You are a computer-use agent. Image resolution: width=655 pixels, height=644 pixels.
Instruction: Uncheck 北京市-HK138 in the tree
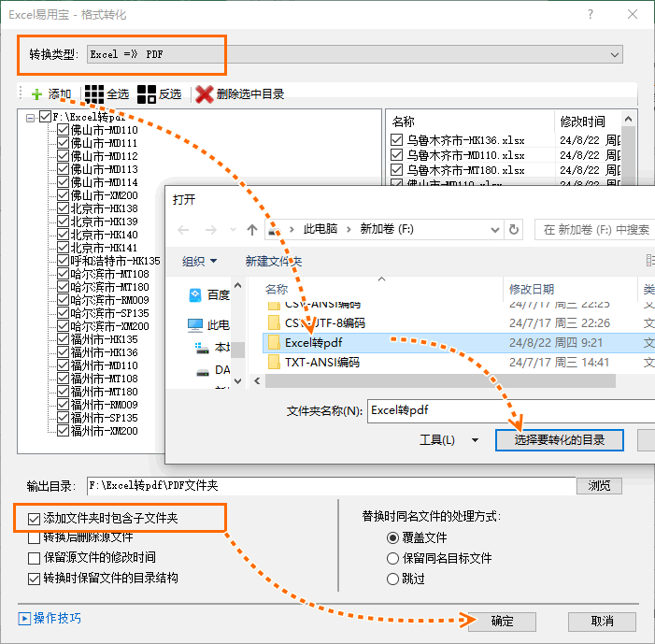64,208
